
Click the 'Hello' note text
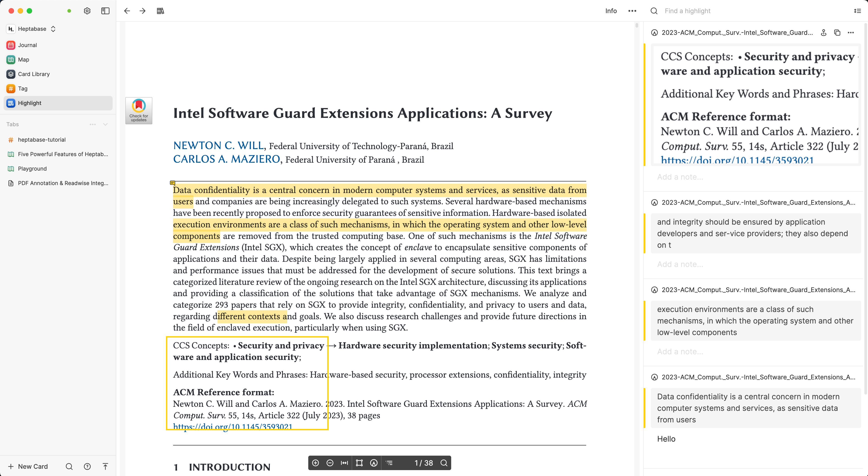tap(666, 439)
